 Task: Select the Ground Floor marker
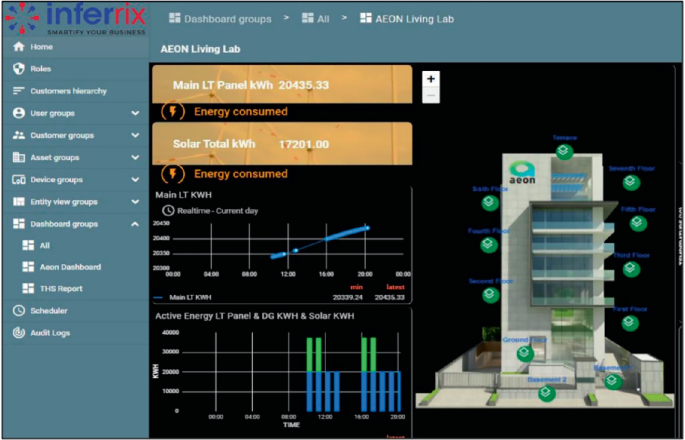point(525,353)
